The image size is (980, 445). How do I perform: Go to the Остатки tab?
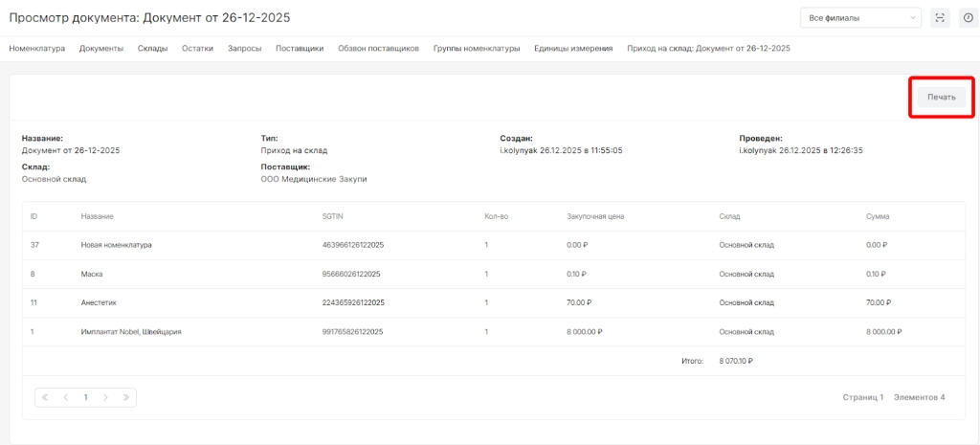197,48
